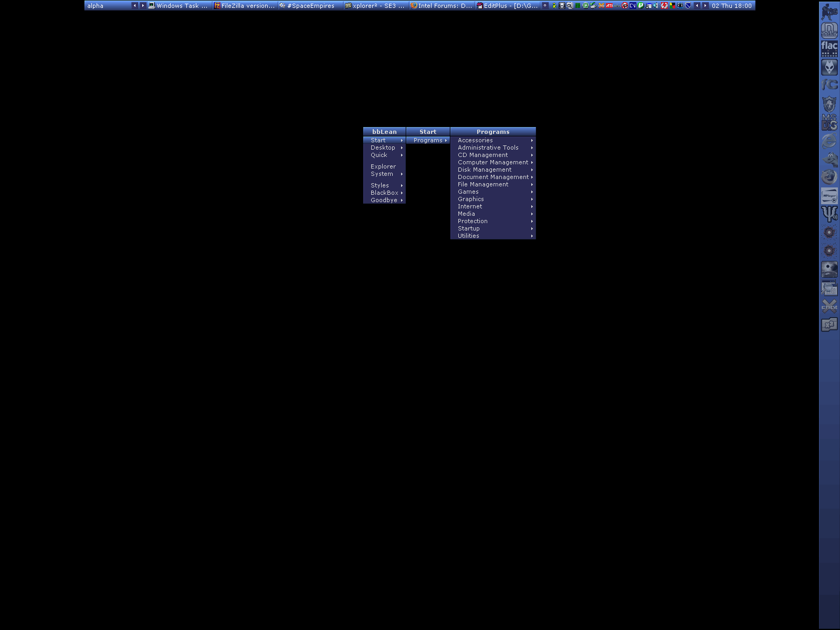
Task: Switch to EditPlus taskbar window
Action: (x=507, y=6)
